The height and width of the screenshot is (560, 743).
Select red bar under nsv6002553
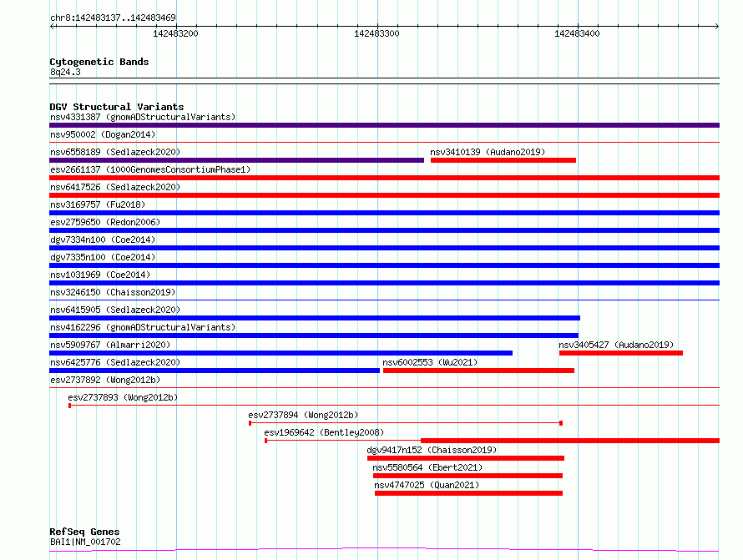pos(478,371)
